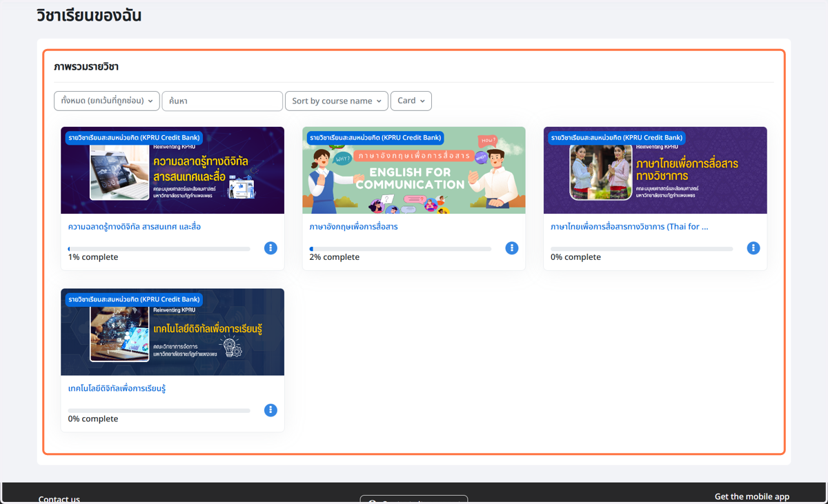Click Contact us in the footer
The height and width of the screenshot is (504, 828).
tap(59, 498)
